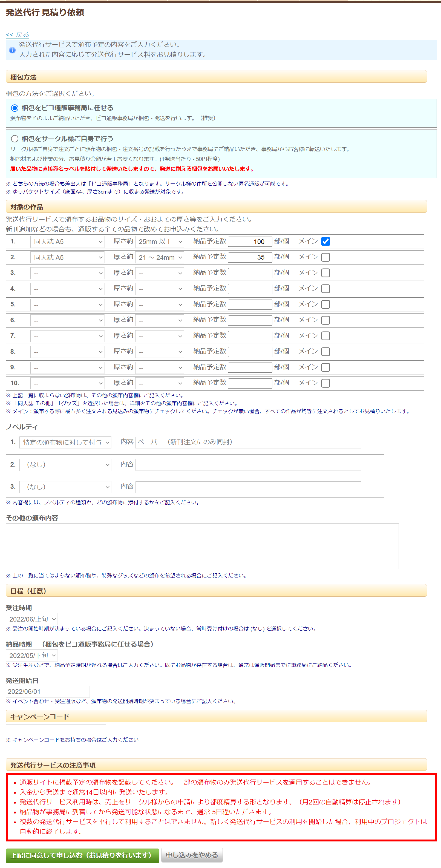Open row 4 item type dropdown
Viewport: 441px width, 868px height.
coord(67,289)
